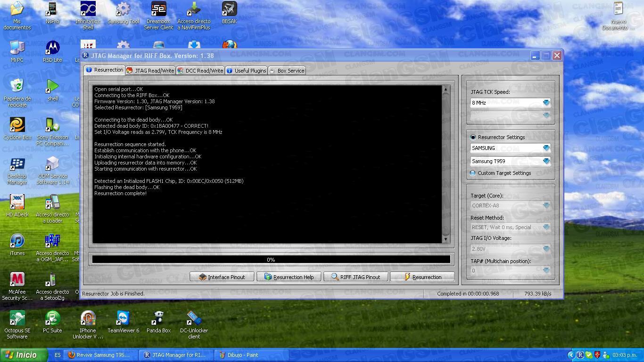Open Mis documentos desktop icon
Screen dimensions: 644x362
(17, 16)
